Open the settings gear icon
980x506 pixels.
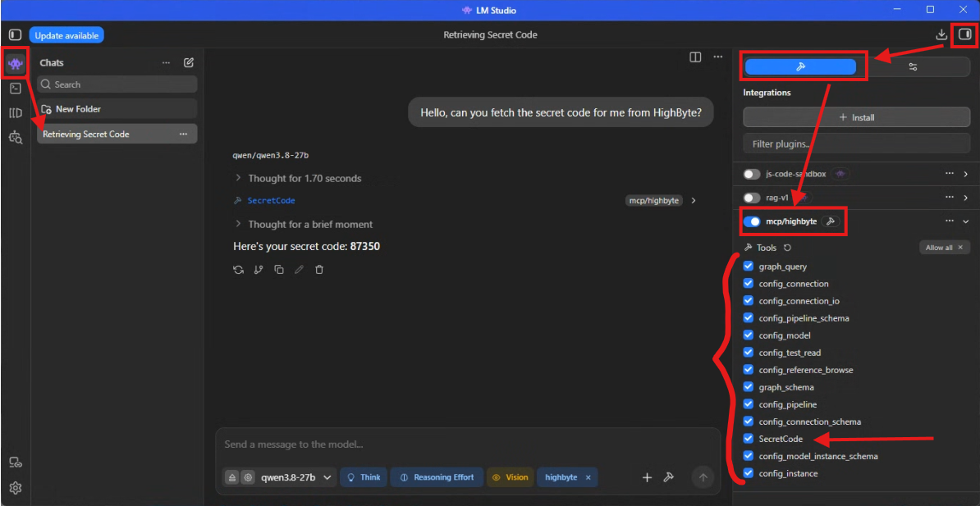coord(16,487)
